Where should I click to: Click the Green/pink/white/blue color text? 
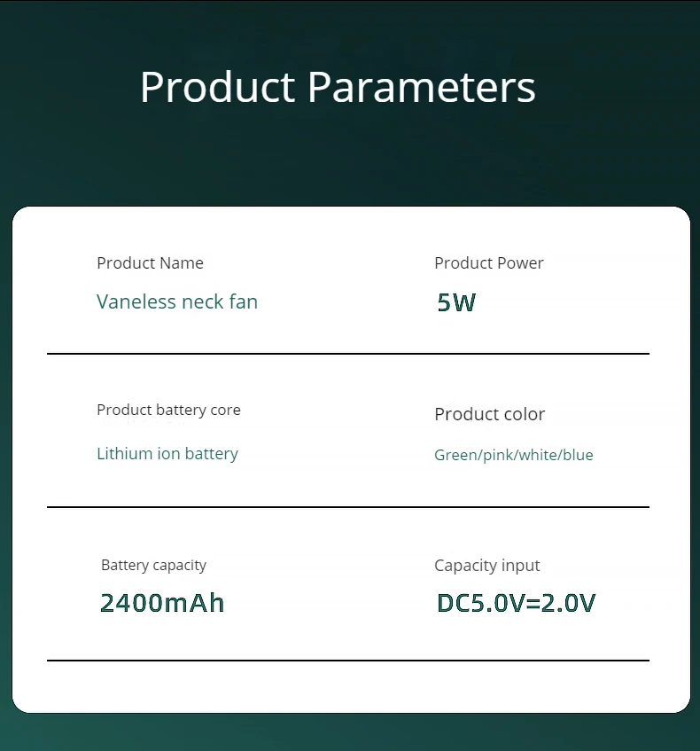(513, 455)
